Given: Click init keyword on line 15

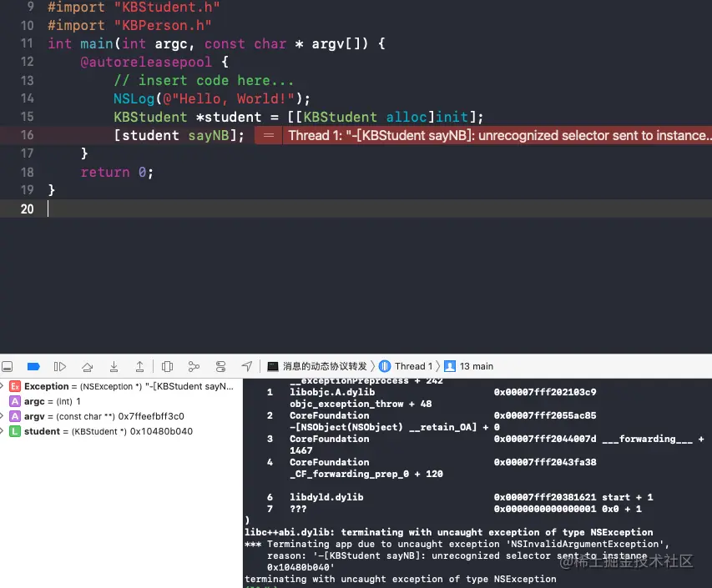Looking at the screenshot, I should 452,117.
